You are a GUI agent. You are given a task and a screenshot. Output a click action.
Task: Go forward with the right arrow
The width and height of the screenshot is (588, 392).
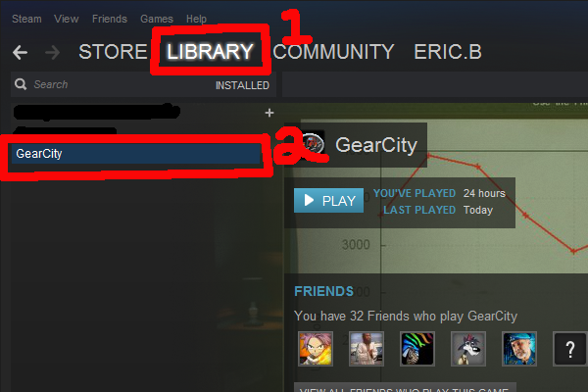[x=53, y=52]
